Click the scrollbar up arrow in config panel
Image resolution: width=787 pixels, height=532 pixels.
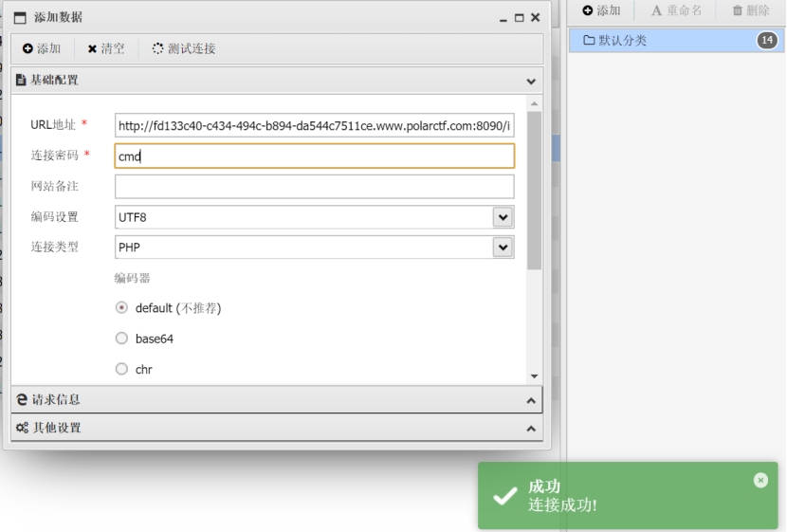click(534, 103)
